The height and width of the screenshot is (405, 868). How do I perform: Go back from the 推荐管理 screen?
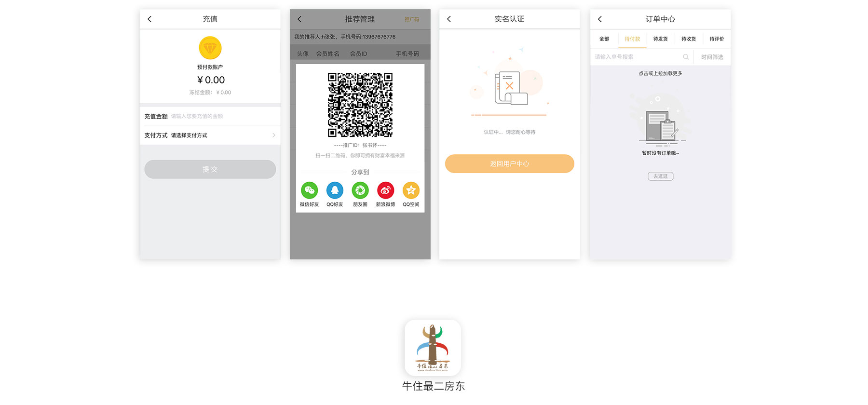(x=299, y=19)
